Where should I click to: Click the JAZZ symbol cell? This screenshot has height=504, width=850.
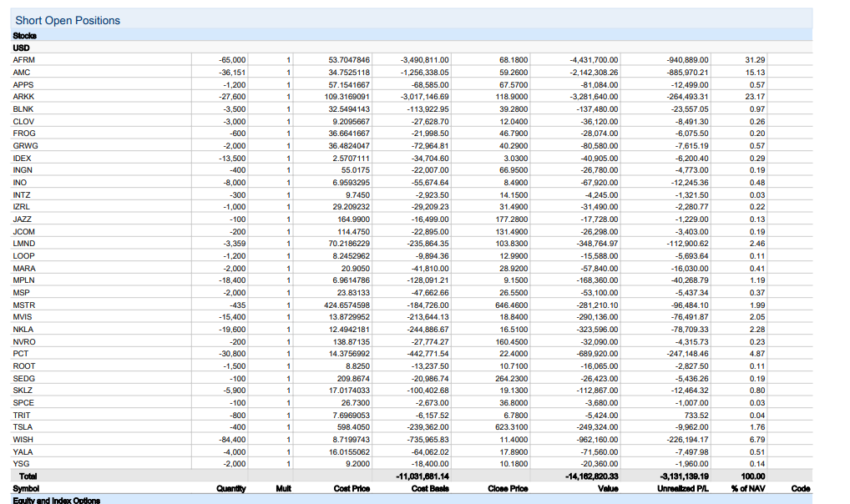click(23, 219)
